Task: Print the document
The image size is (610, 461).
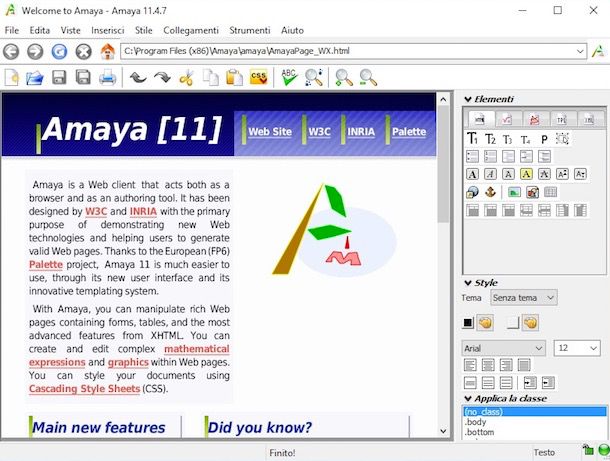Action: (107, 78)
